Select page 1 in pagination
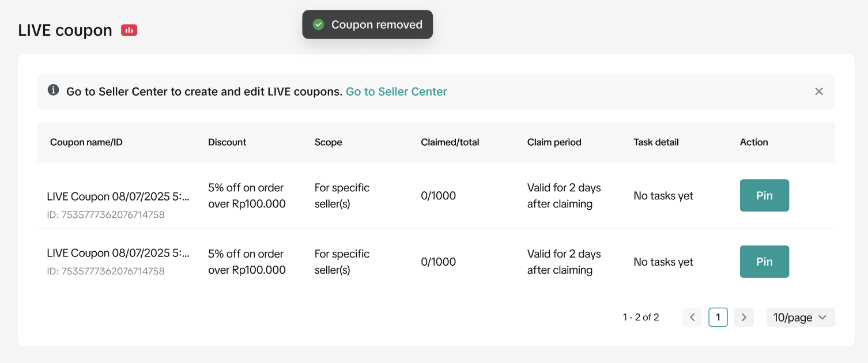868x363 pixels. 718,317
